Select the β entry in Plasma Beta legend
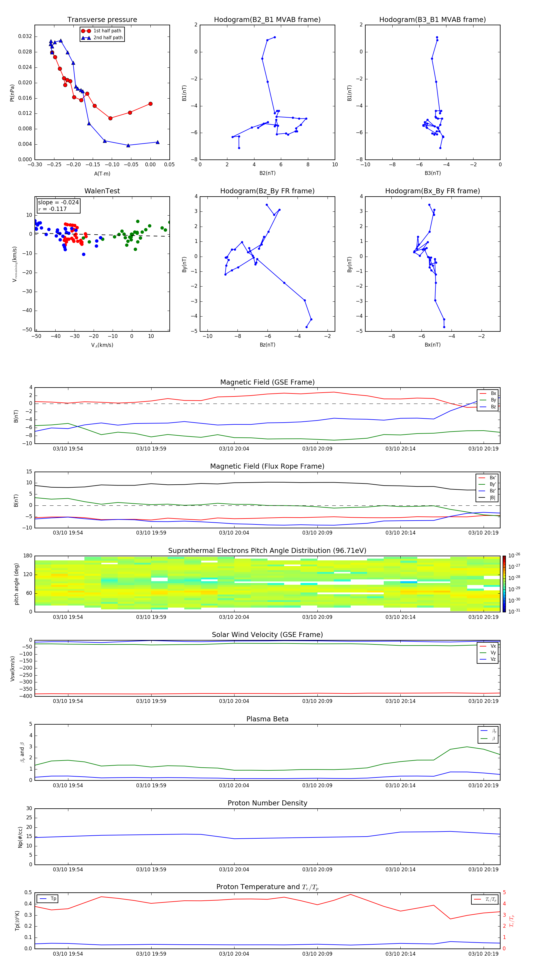Screen dimensions: 535x980 click(x=488, y=739)
